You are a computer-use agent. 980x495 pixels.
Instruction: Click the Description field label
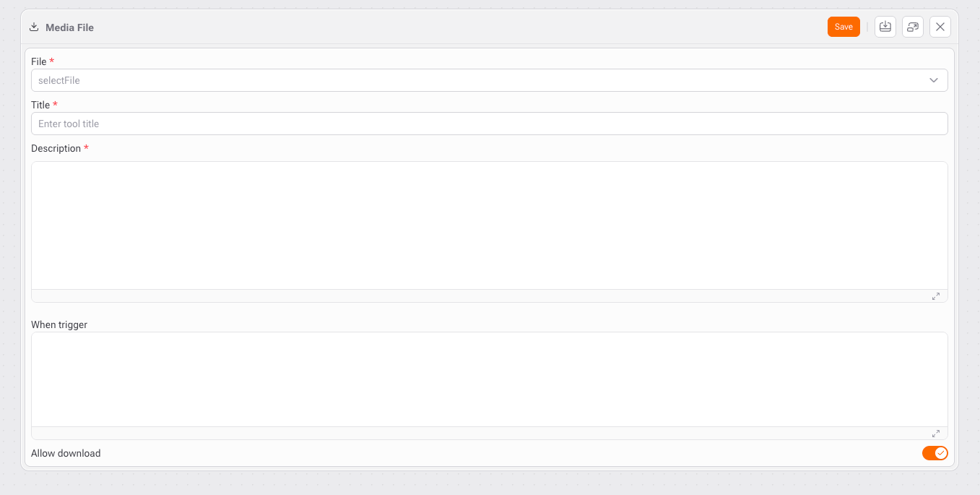tap(56, 148)
